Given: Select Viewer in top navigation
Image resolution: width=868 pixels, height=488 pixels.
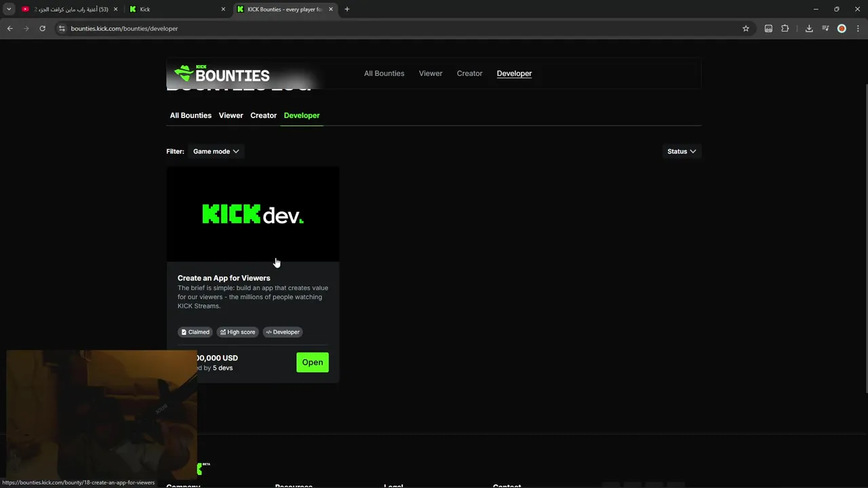Looking at the screenshot, I should 431,73.
